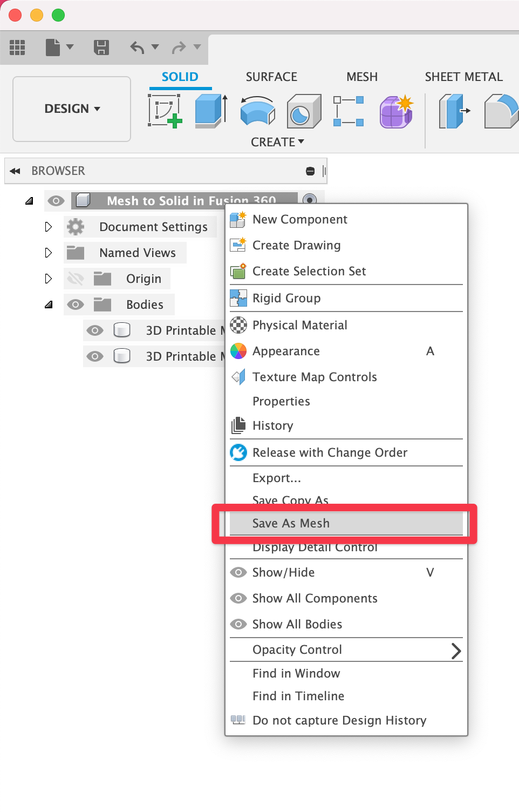Image resolution: width=519 pixels, height=812 pixels.
Task: Collapse the BROWSER panel arrows
Action: (x=15, y=171)
